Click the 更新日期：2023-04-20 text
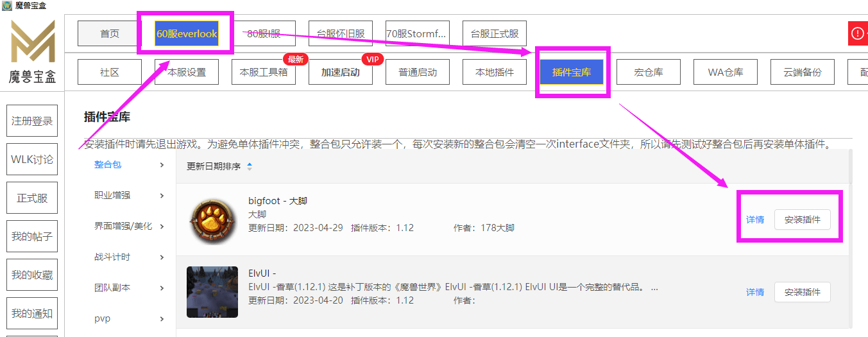 (x=297, y=300)
